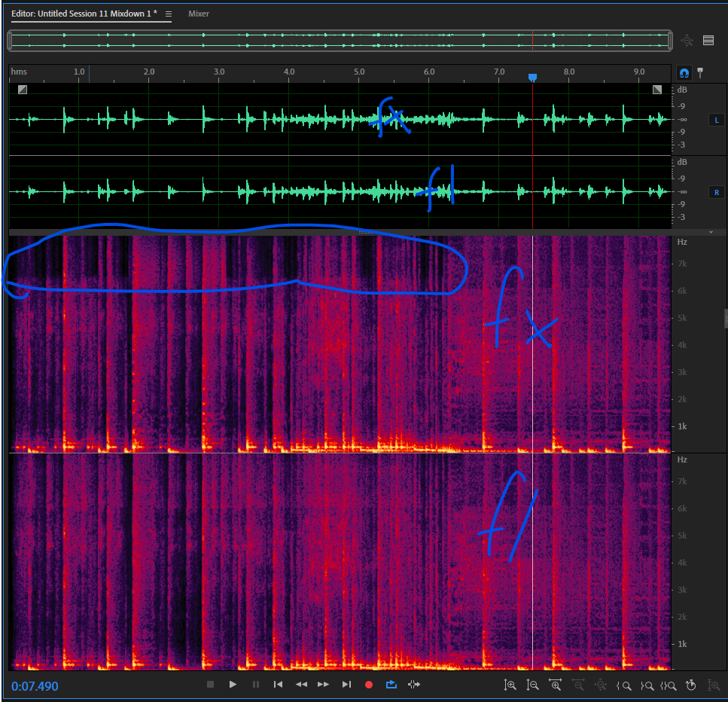728x702 pixels.
Task: Open the Editor panel hamburger menu
Action: click(x=169, y=14)
